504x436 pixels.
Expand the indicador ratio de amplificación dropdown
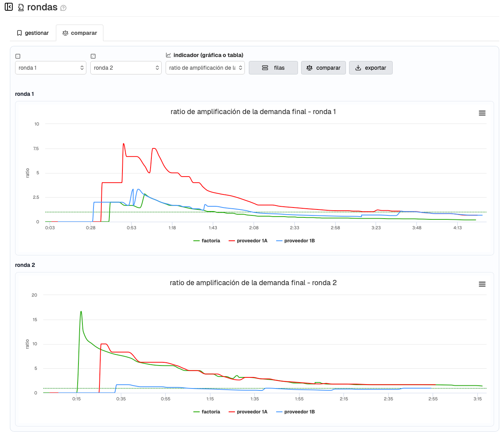205,68
